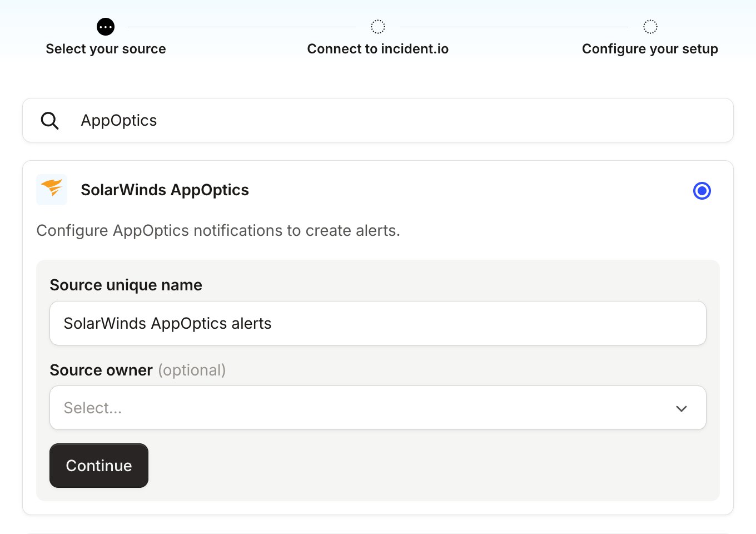Open the Source owner Select... combo box
This screenshot has width=756, height=534.
[378, 408]
